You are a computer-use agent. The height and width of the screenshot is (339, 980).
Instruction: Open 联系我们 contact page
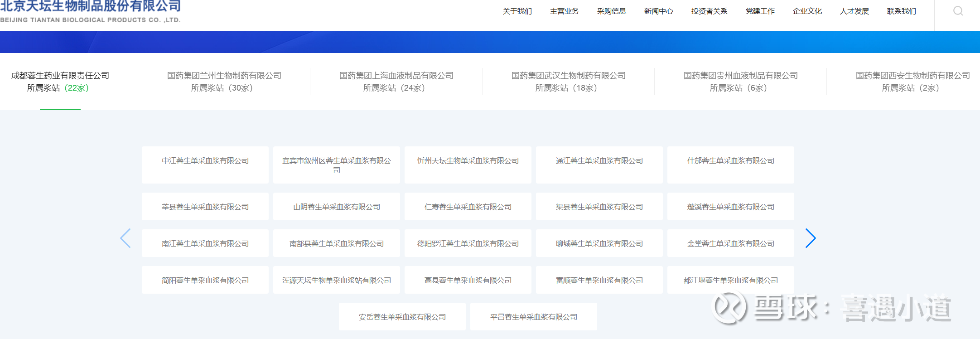tap(901, 11)
